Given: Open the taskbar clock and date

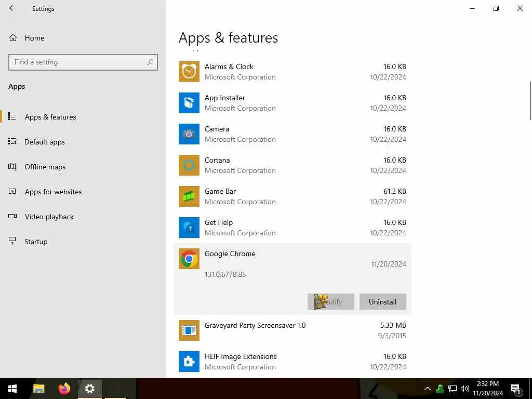Looking at the screenshot, I should [x=488, y=389].
